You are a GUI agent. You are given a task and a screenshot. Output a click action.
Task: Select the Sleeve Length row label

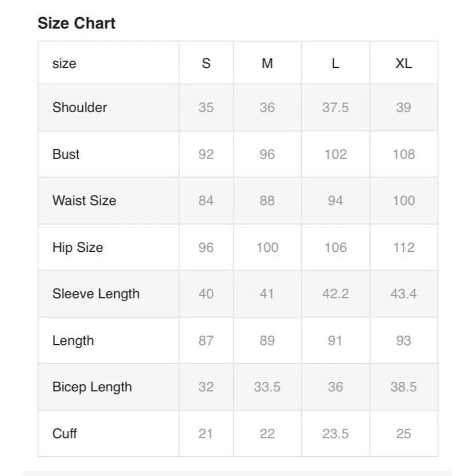pyautogui.click(x=96, y=294)
